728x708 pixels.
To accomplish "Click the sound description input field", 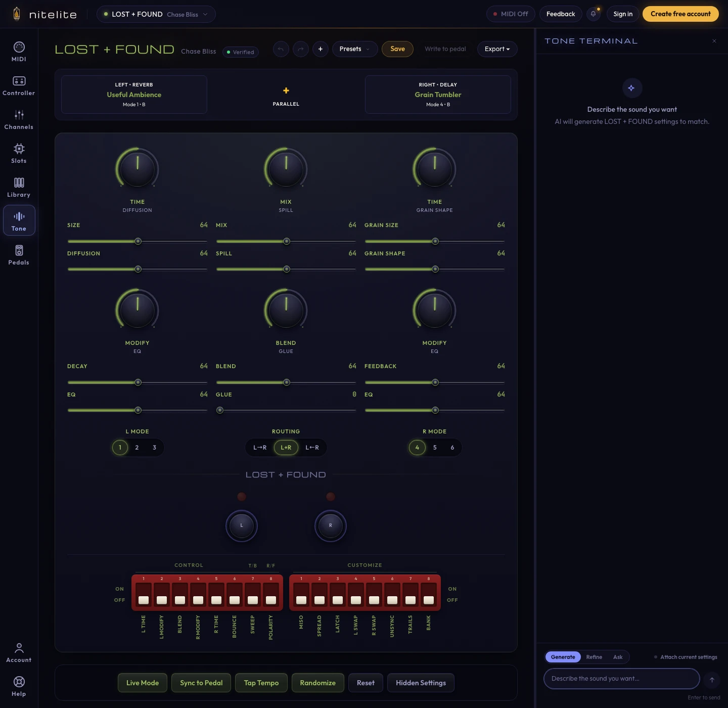I will pos(622,679).
